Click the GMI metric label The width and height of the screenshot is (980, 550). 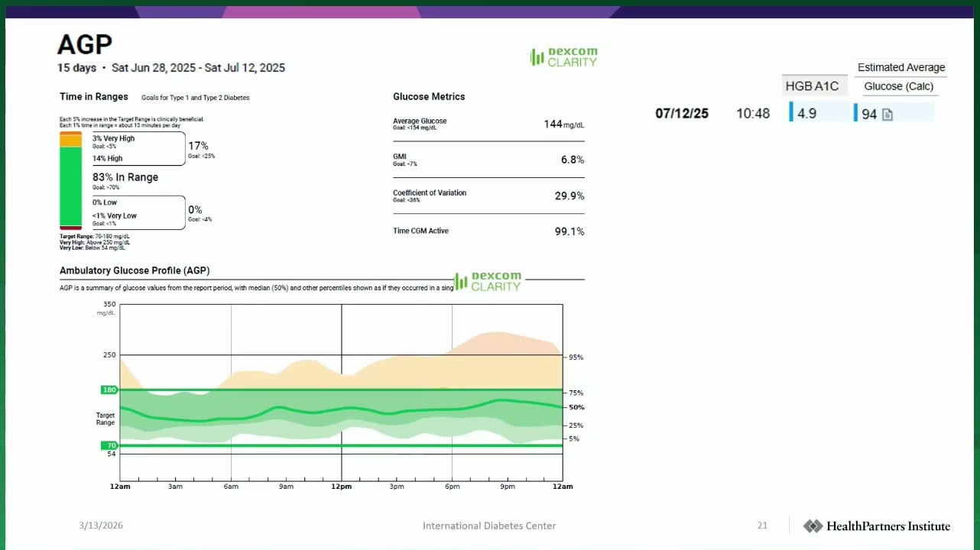click(x=399, y=157)
